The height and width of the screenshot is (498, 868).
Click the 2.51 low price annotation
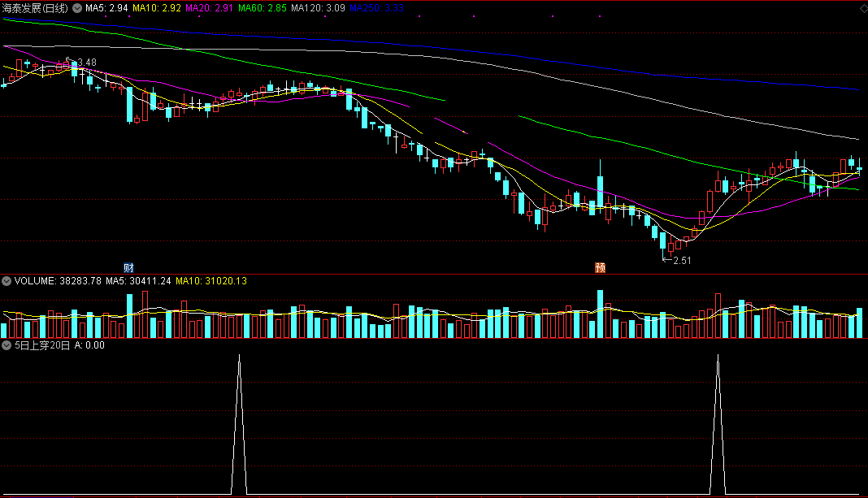682,261
